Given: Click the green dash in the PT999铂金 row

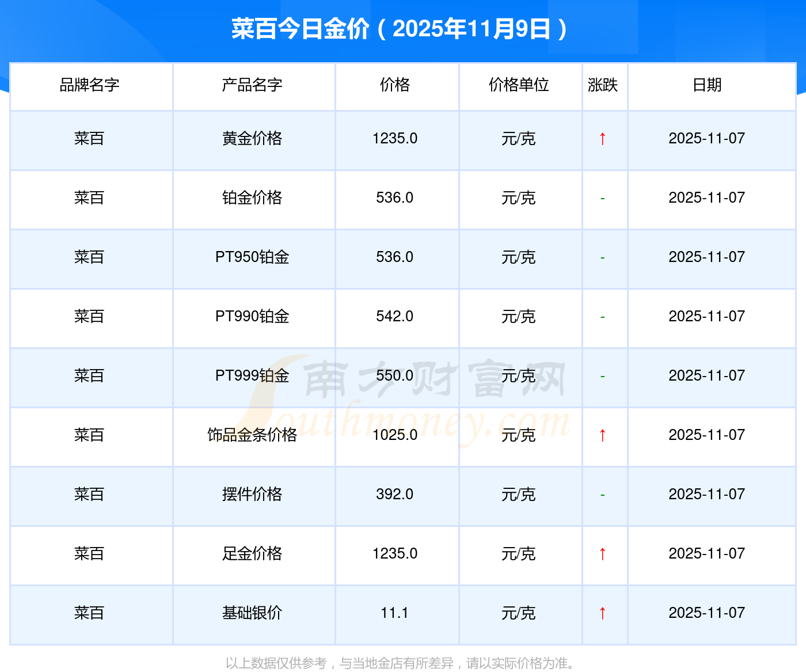Looking at the screenshot, I should point(602,377).
